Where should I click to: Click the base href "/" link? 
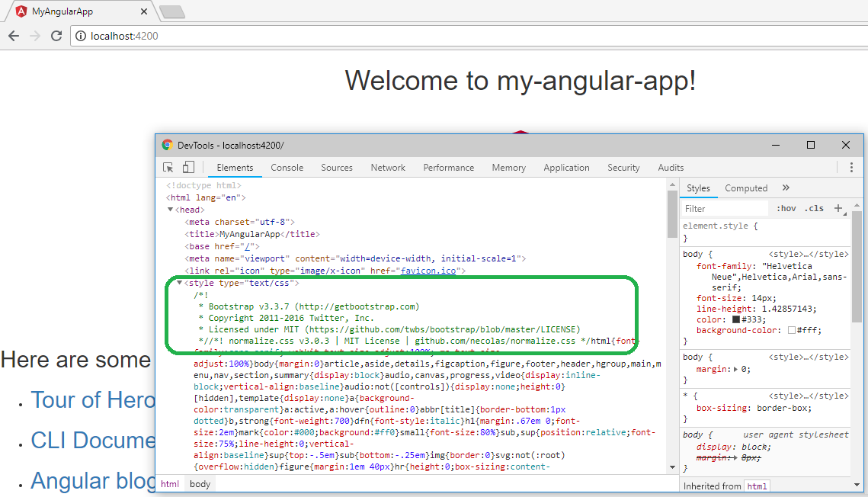[x=248, y=246]
